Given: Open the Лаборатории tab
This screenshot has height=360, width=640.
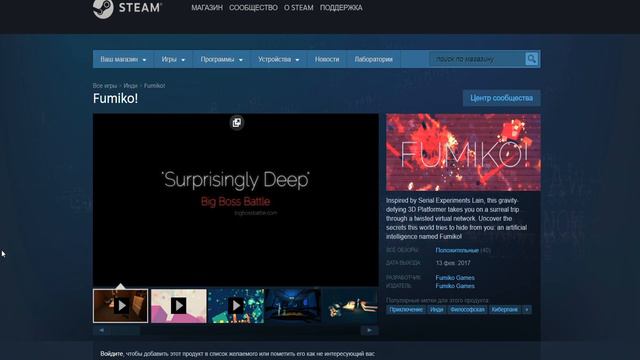Looking at the screenshot, I should 373,59.
